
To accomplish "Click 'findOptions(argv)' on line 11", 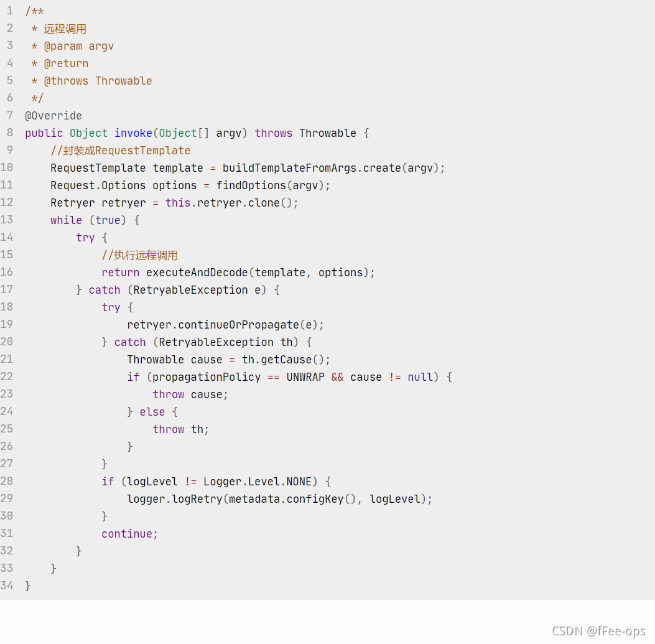I will pos(270,185).
